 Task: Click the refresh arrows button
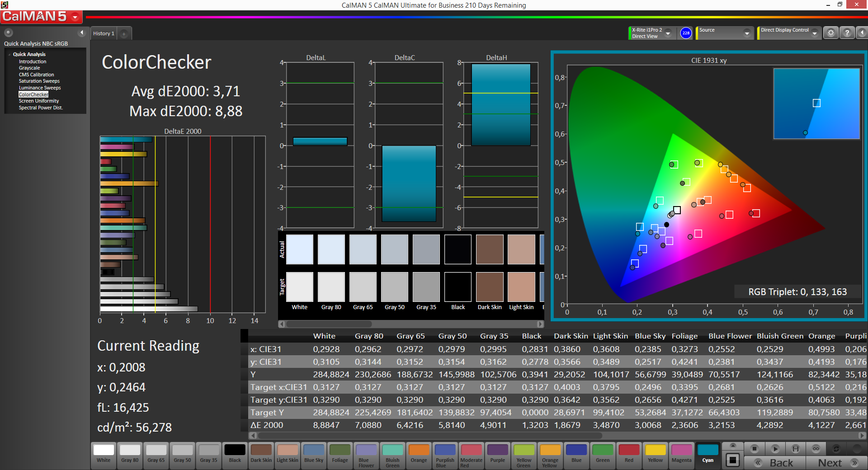pos(836,449)
